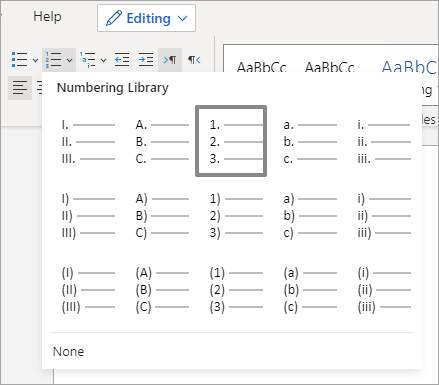Apply enclosed number format (1) (2) (3)
Image resolution: width=439 pixels, height=385 pixels.
click(236, 290)
